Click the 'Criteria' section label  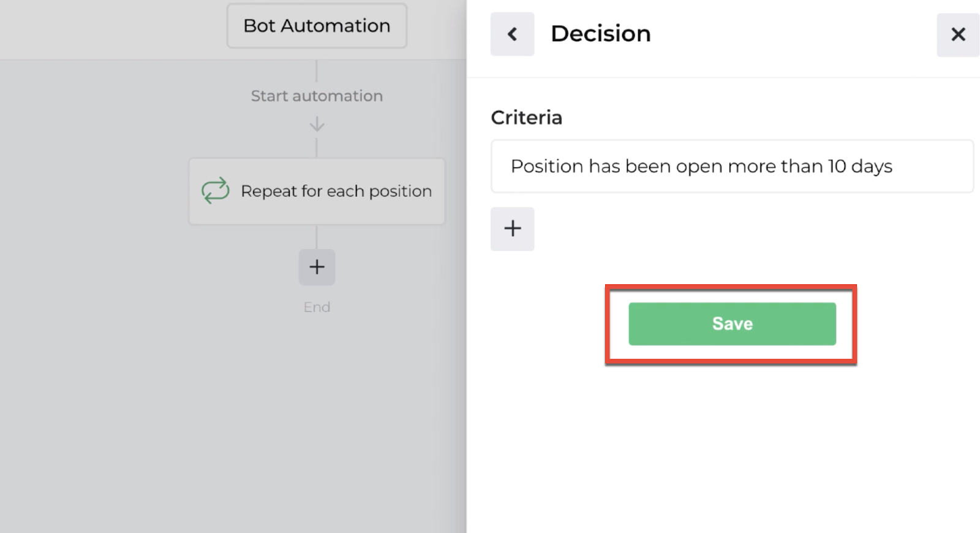click(526, 118)
